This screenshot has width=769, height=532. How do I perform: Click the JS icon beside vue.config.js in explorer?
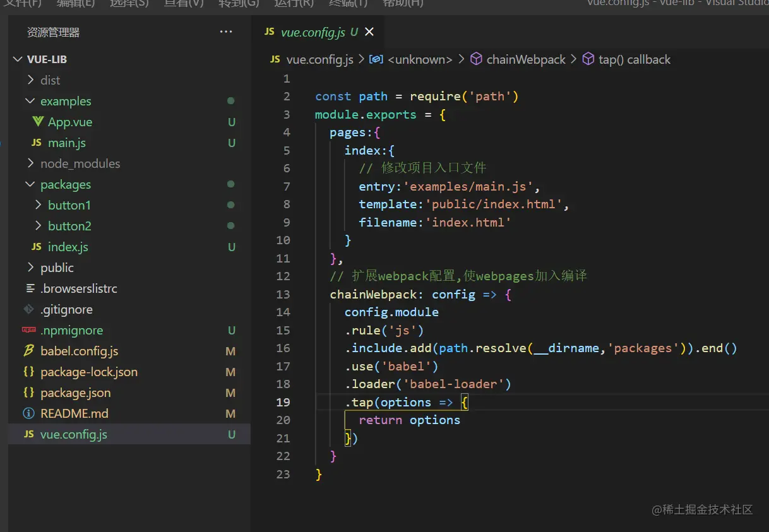28,434
